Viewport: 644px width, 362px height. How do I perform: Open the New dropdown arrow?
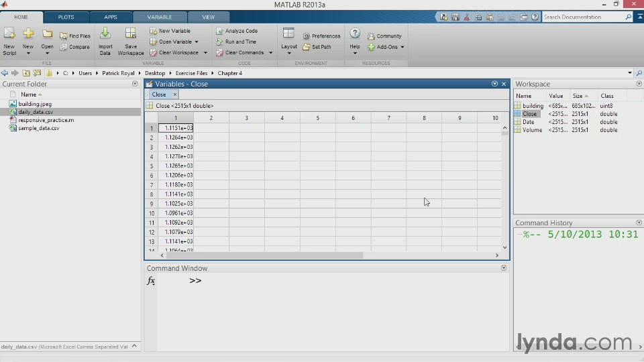(x=28, y=54)
